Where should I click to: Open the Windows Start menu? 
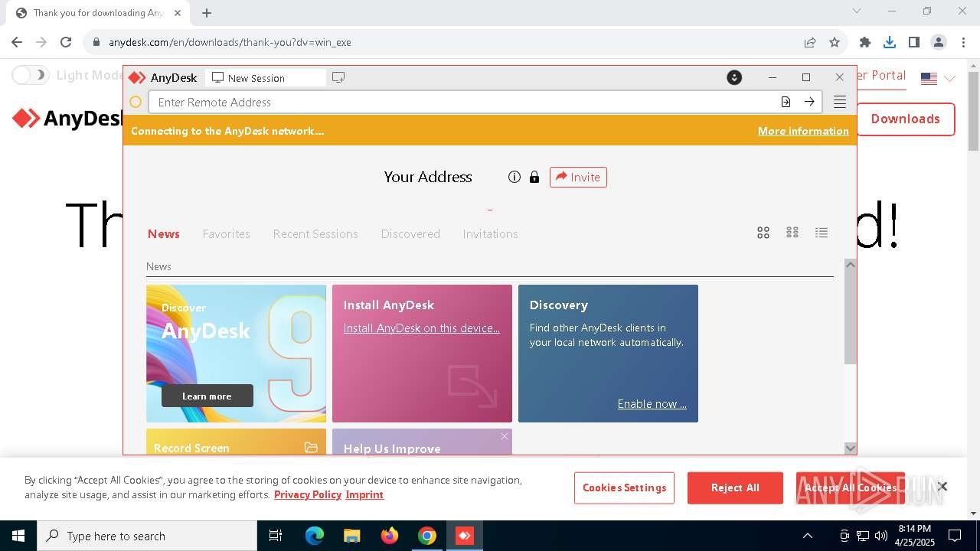click(x=18, y=536)
